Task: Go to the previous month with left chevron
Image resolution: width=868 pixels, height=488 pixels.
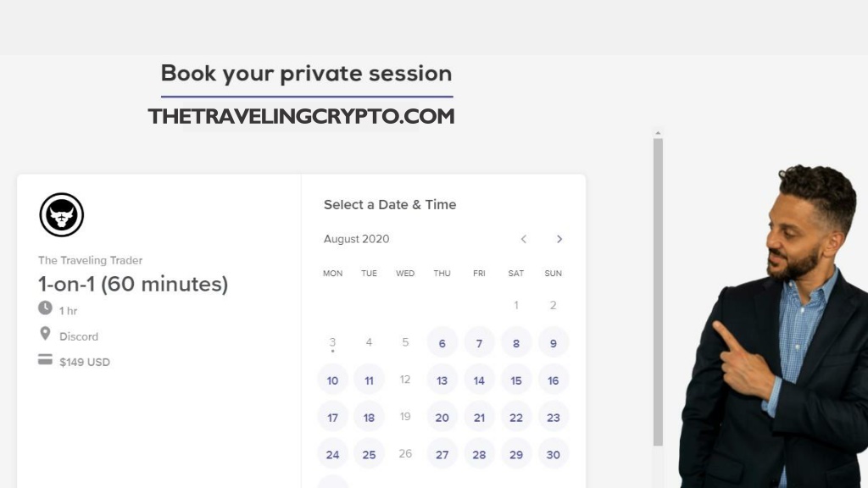Action: point(524,239)
